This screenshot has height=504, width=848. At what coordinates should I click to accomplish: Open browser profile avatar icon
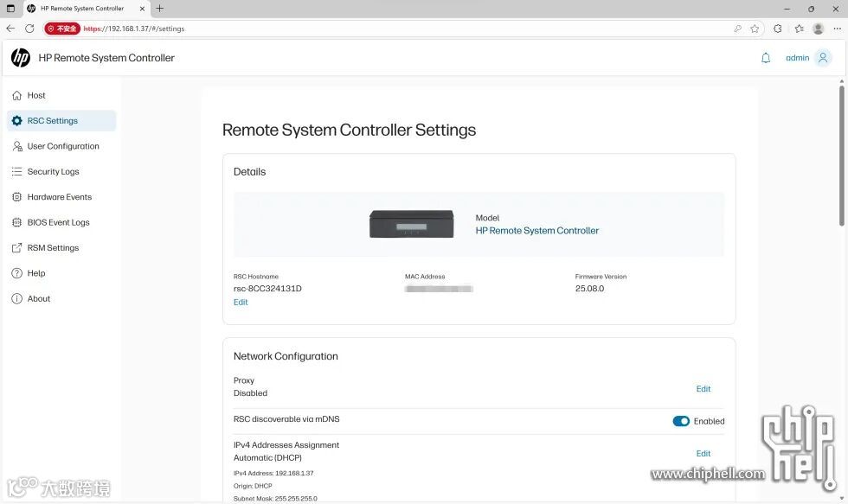pos(818,29)
